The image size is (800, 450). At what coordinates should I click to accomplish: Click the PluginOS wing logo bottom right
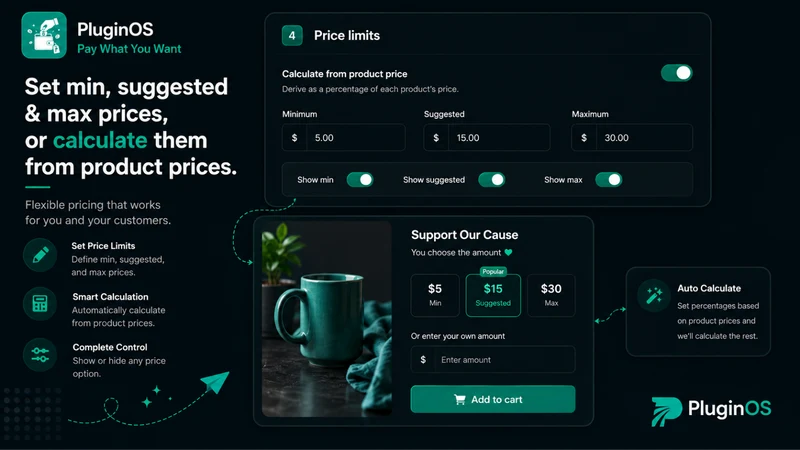tap(666, 411)
